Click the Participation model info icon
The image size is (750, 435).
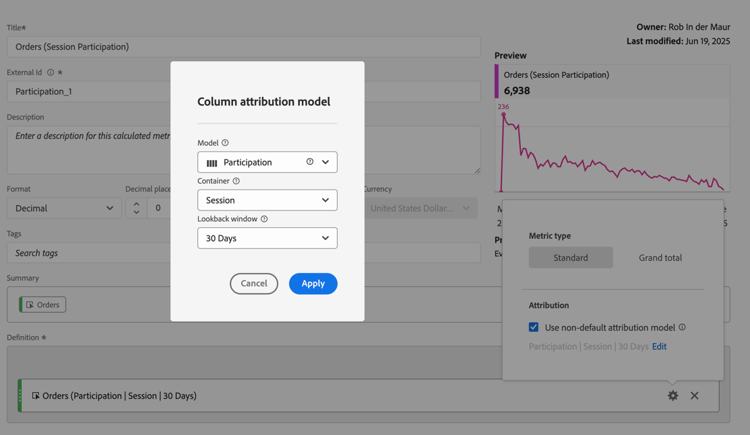coord(310,162)
